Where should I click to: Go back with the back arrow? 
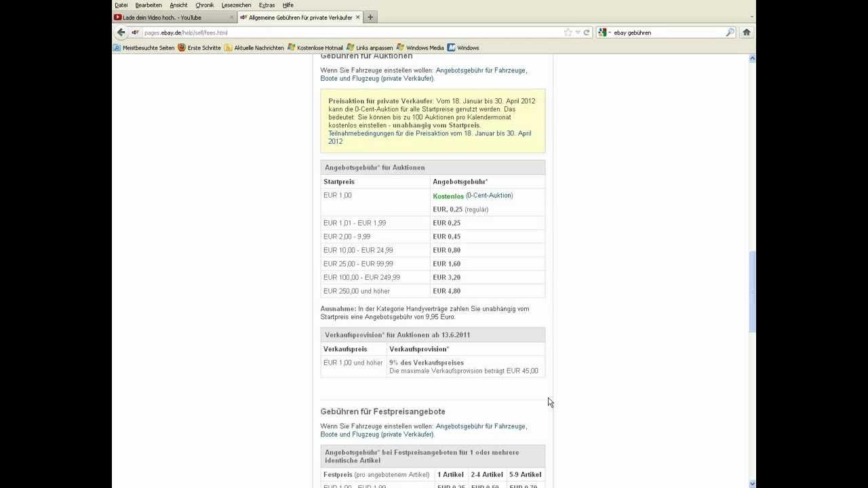pos(121,32)
